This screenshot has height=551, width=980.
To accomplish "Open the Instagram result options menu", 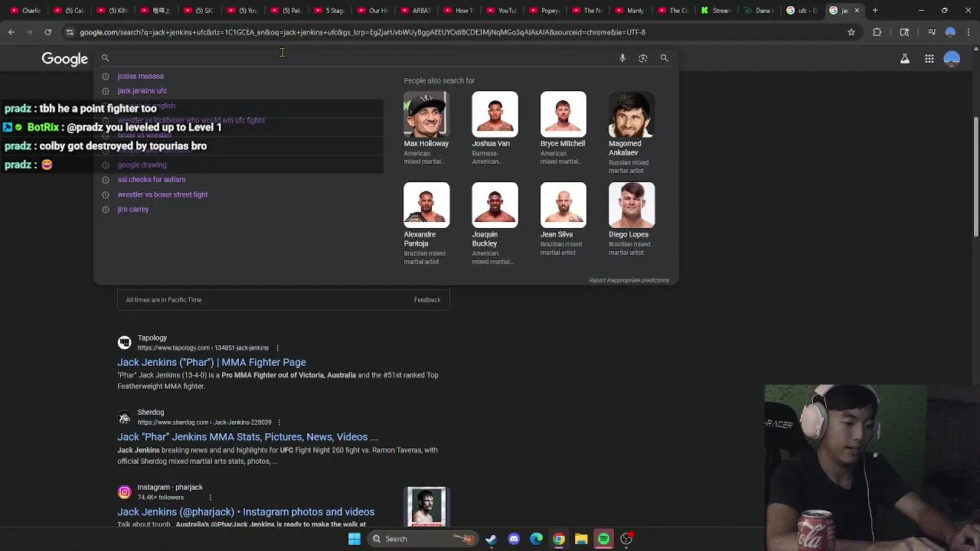I will coord(210,497).
